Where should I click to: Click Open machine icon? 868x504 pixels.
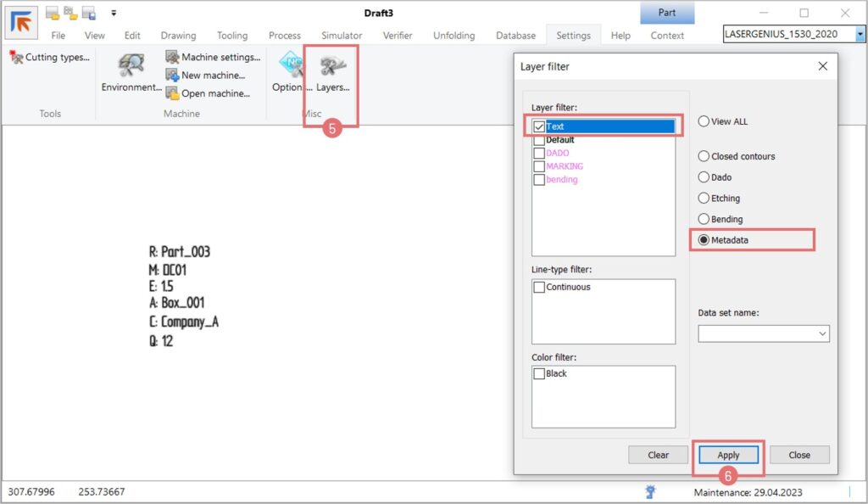coord(173,94)
